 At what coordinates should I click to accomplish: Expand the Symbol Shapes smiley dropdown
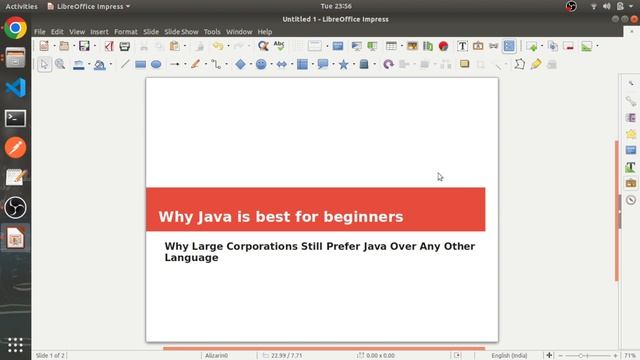(271, 64)
